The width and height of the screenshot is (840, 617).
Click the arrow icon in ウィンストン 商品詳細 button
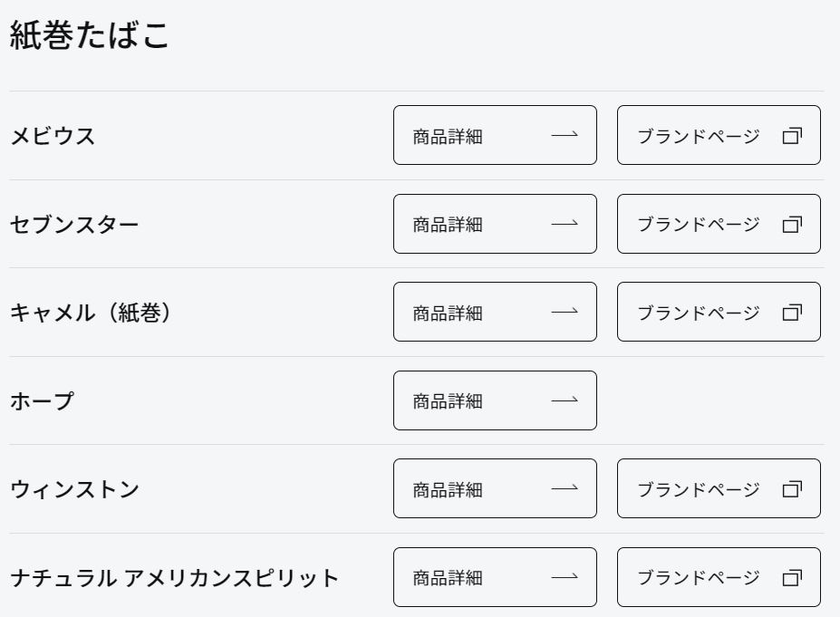tap(565, 488)
